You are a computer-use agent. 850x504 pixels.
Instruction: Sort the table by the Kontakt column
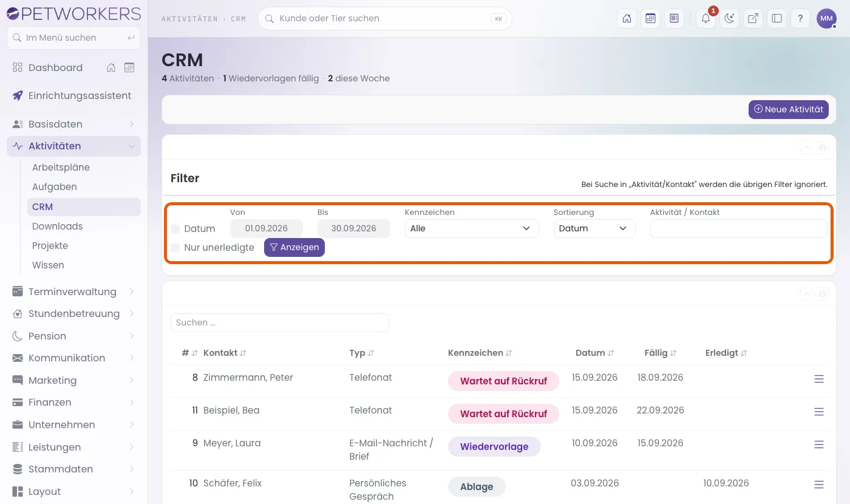pyautogui.click(x=225, y=353)
